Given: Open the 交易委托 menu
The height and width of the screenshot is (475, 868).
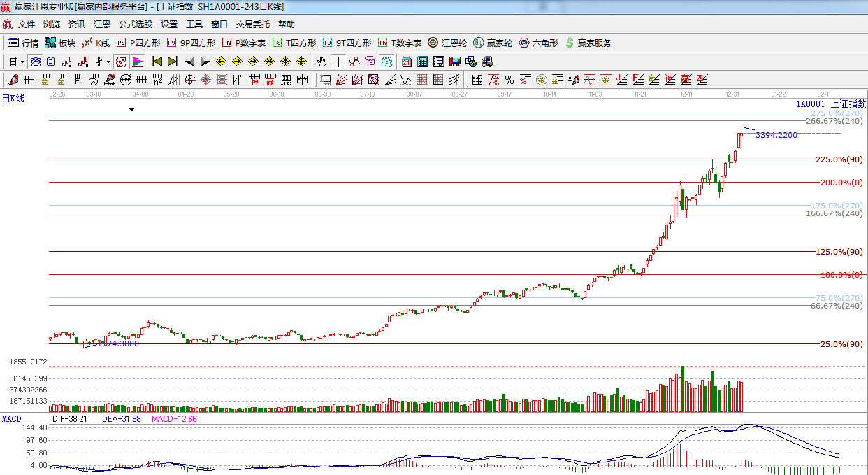Looking at the screenshot, I should [x=252, y=24].
